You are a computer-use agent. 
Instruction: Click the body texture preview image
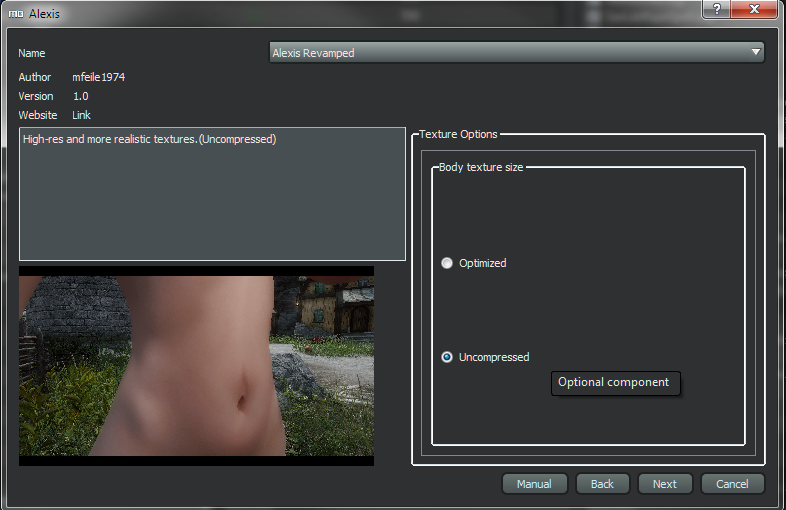(x=196, y=365)
